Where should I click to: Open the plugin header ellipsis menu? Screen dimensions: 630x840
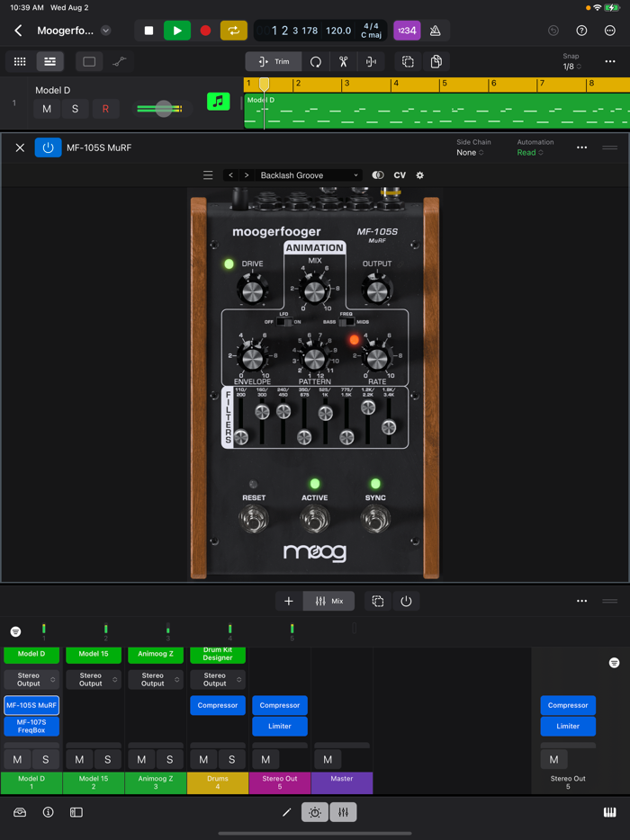pyautogui.click(x=581, y=147)
